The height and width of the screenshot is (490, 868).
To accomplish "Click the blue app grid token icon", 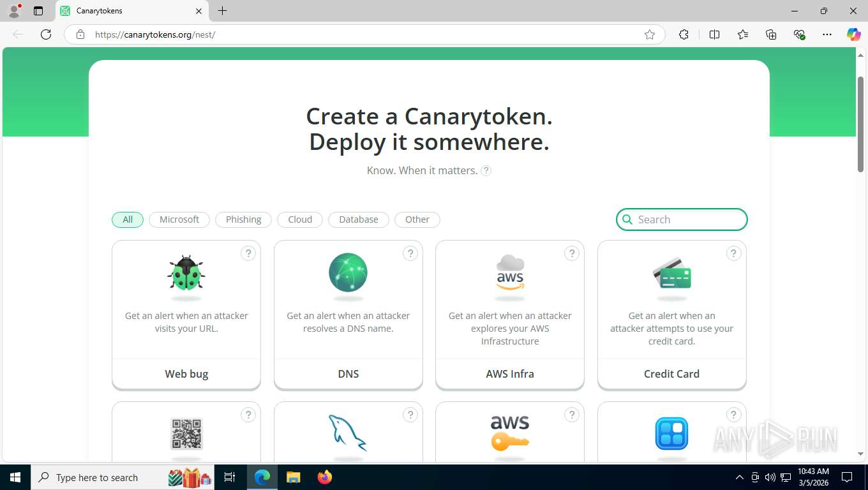I will [672, 434].
